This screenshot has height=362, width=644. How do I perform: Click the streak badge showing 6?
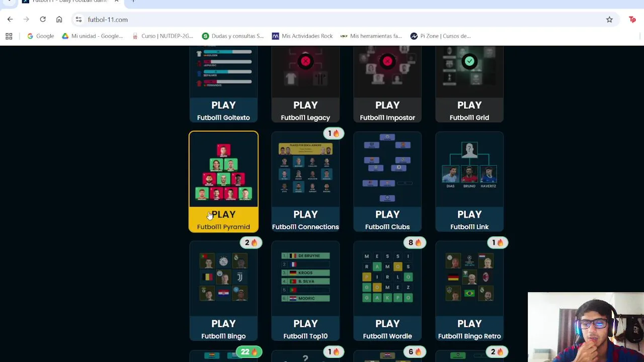(415, 352)
